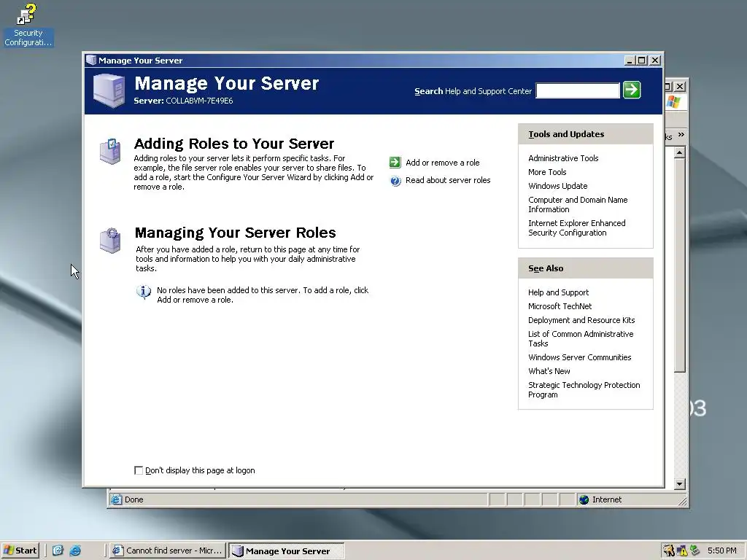Open More Tools link
747x560 pixels.
[x=547, y=172]
